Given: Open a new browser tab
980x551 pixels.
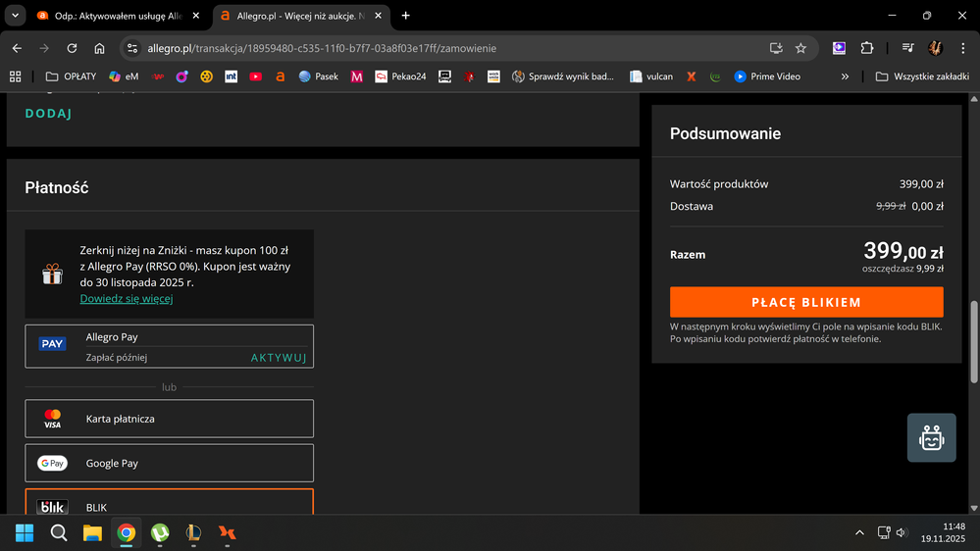Looking at the screenshot, I should tap(406, 16).
